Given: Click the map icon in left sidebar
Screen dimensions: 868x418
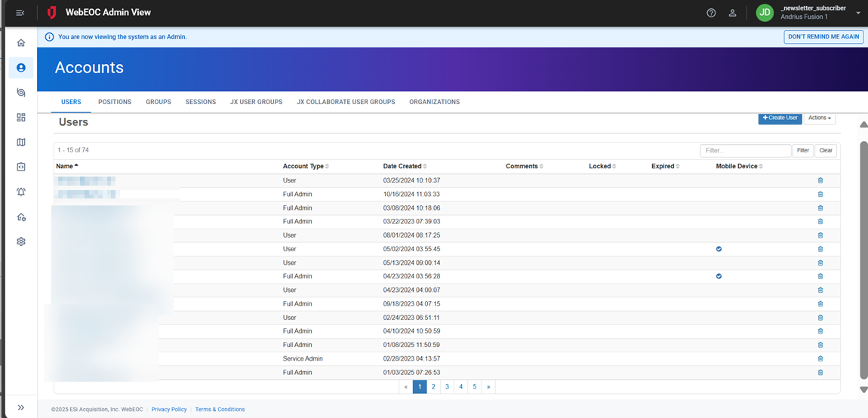Looking at the screenshot, I should pyautogui.click(x=21, y=143).
